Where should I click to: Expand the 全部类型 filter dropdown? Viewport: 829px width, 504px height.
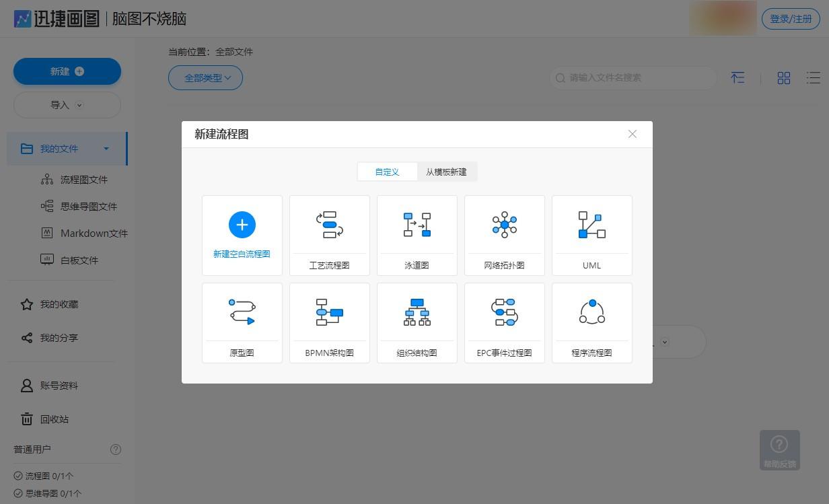pos(205,78)
